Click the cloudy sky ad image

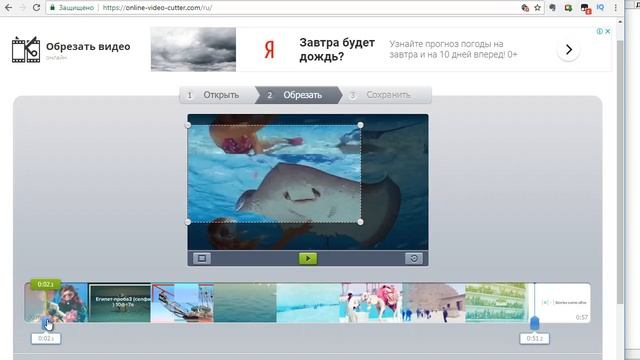coord(193,49)
